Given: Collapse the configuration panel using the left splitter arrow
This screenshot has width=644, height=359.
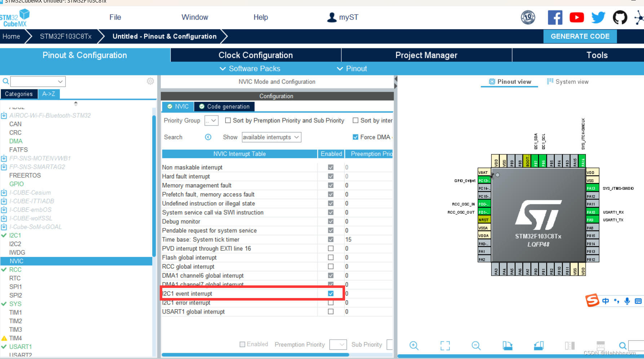Looking at the screenshot, I should (x=396, y=79).
